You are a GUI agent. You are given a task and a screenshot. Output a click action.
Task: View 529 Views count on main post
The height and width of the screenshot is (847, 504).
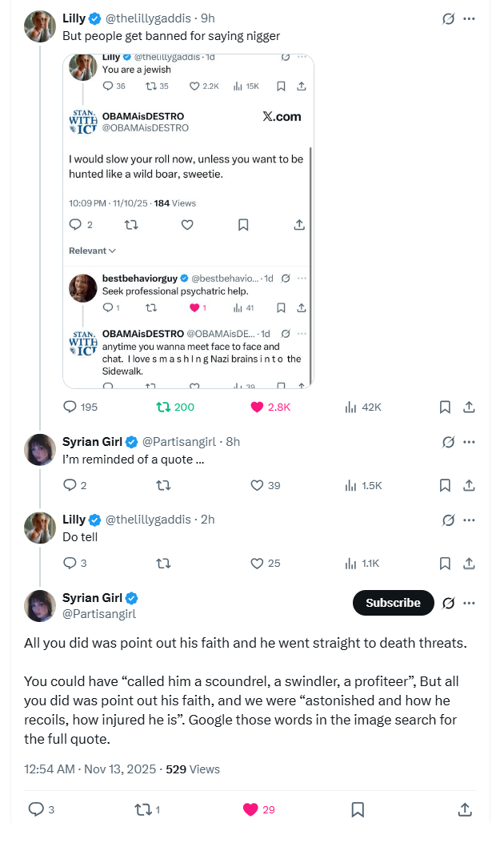click(192, 769)
